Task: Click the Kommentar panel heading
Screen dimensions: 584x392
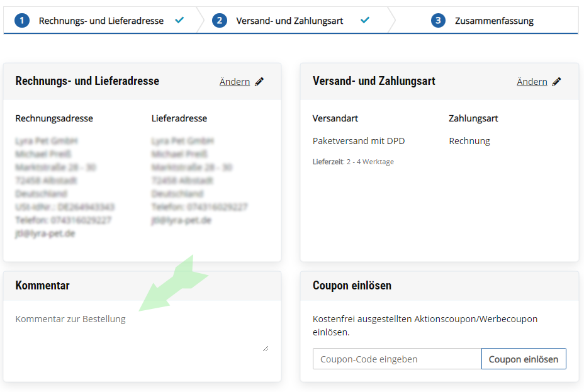Action: pos(43,286)
